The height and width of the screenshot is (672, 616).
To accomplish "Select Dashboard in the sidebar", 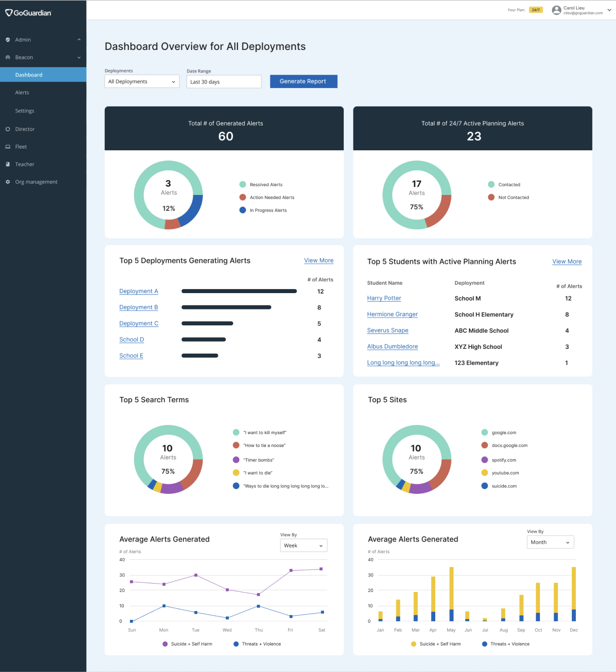I will 43,75.
